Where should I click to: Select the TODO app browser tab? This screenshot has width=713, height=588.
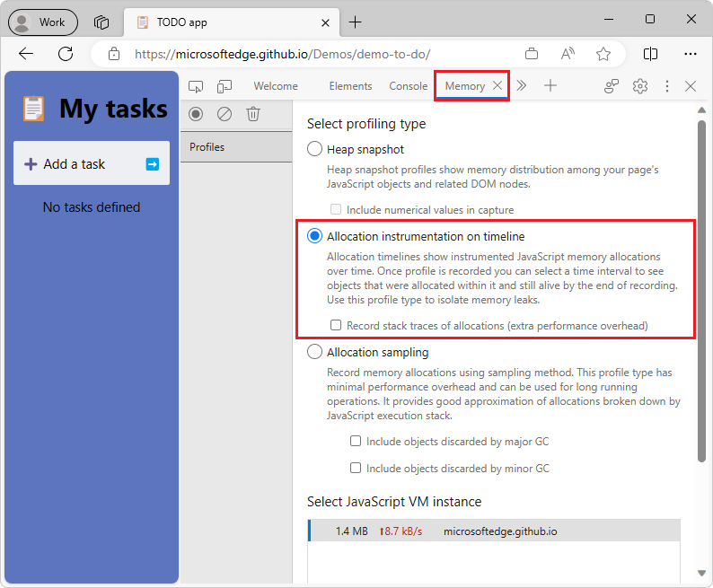pos(232,22)
